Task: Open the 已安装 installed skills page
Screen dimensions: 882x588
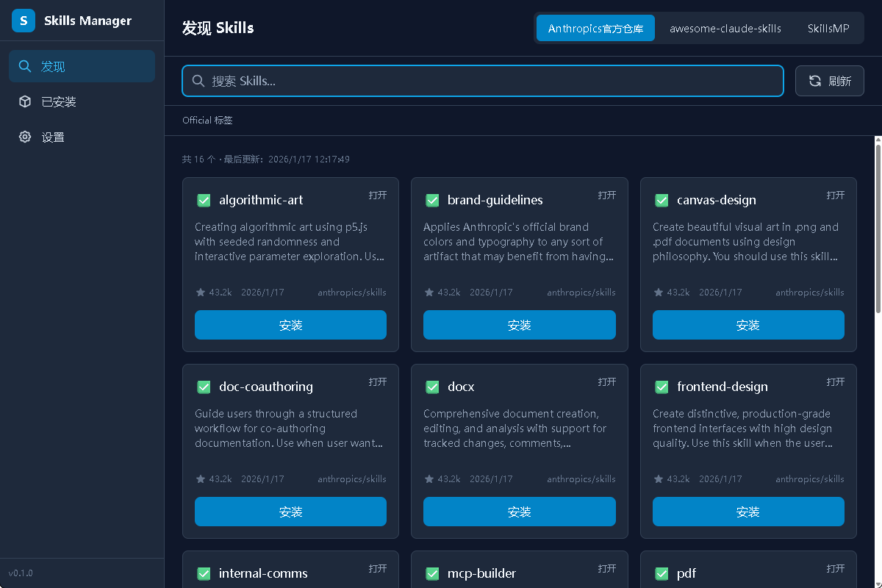Action: point(59,101)
